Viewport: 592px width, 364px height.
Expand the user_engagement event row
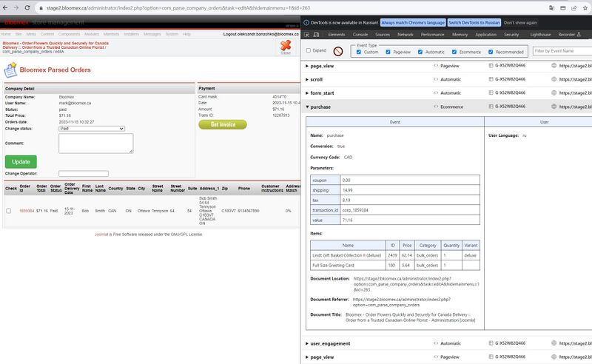point(307,343)
